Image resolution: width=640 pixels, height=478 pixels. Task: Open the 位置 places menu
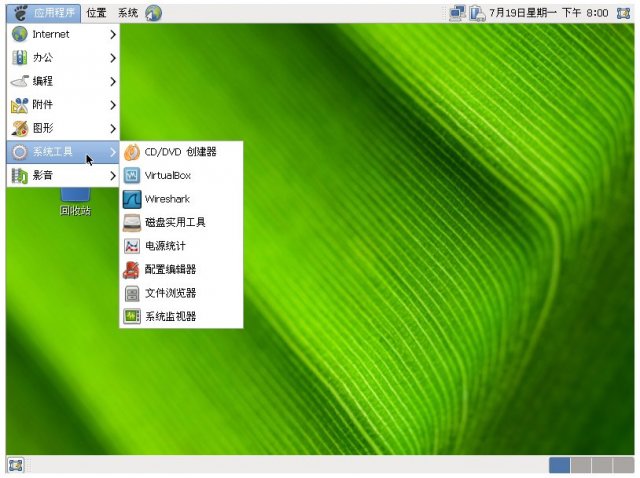[96, 13]
